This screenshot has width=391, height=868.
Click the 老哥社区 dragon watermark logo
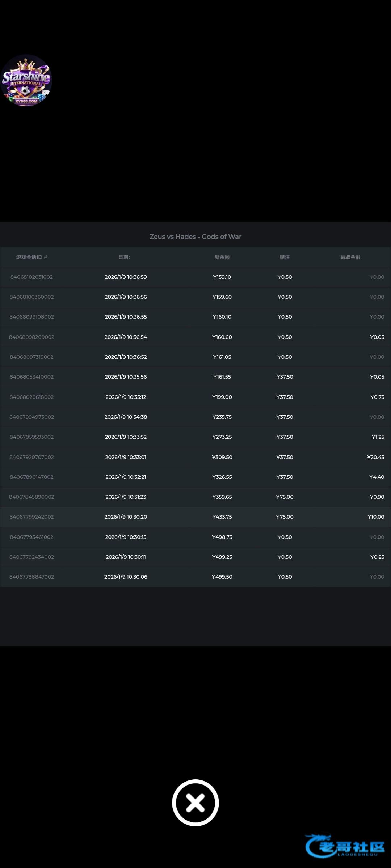click(x=345, y=846)
